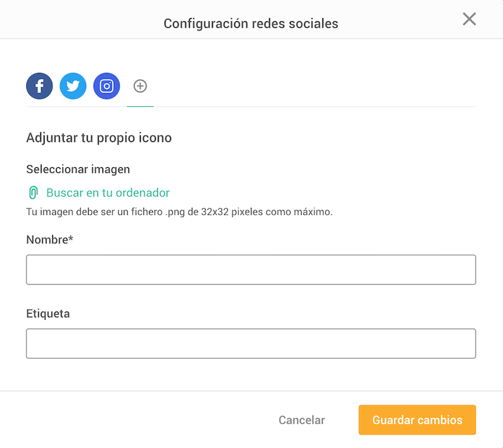Select the Adjuntar tu propio icono heading
Screen dimensions: 503x448
click(99, 138)
